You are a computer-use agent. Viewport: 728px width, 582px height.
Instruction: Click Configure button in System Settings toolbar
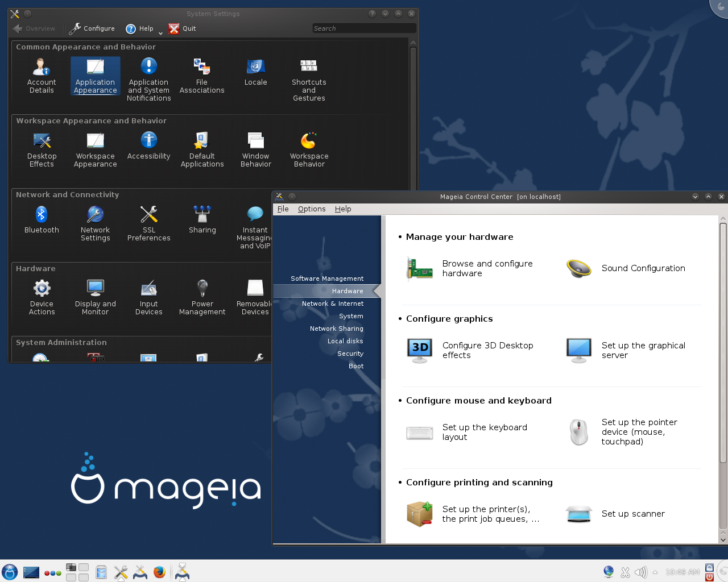(92, 28)
